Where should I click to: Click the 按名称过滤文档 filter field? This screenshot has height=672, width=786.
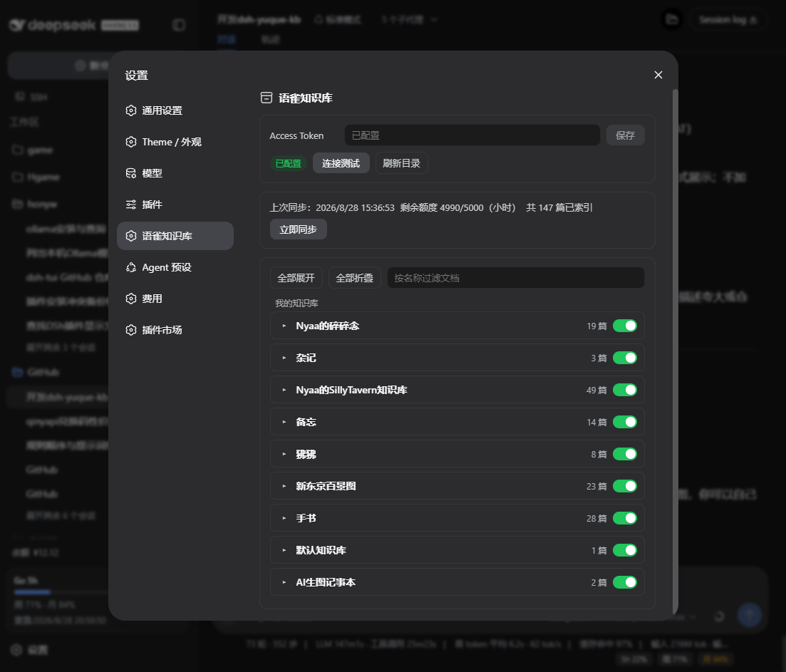click(515, 278)
